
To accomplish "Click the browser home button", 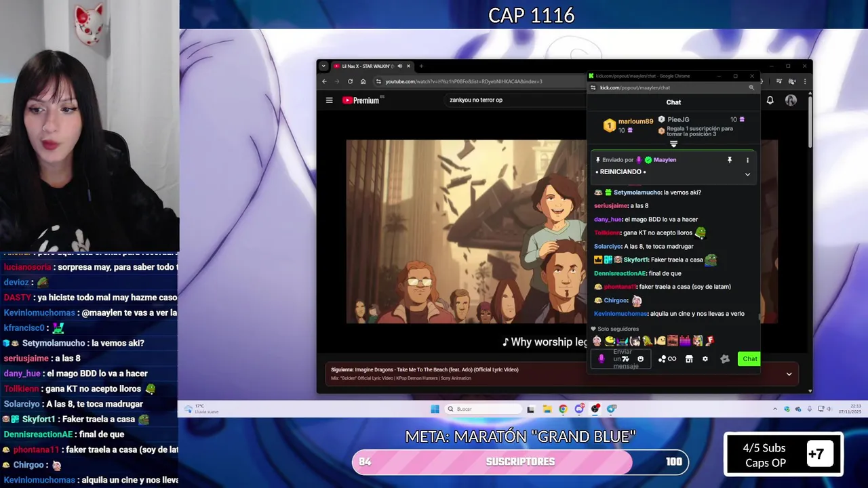I will 363,81.
